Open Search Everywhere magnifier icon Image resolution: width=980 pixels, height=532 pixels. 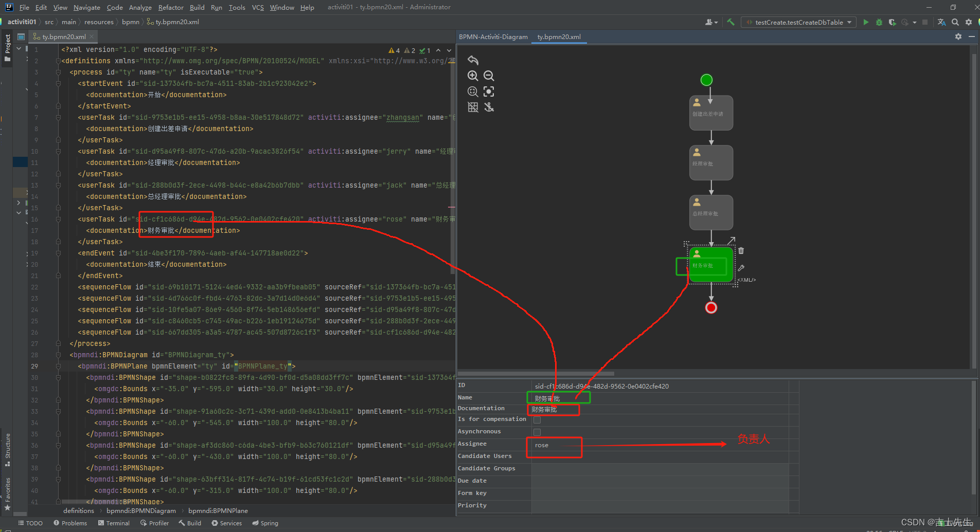pos(955,22)
